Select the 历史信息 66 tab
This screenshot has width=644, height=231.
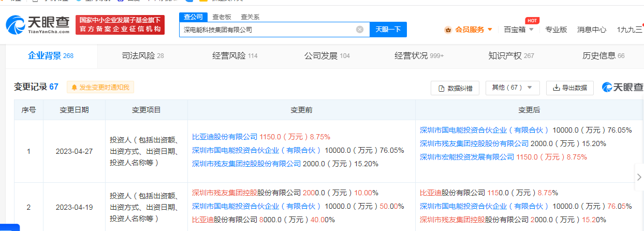click(604, 56)
